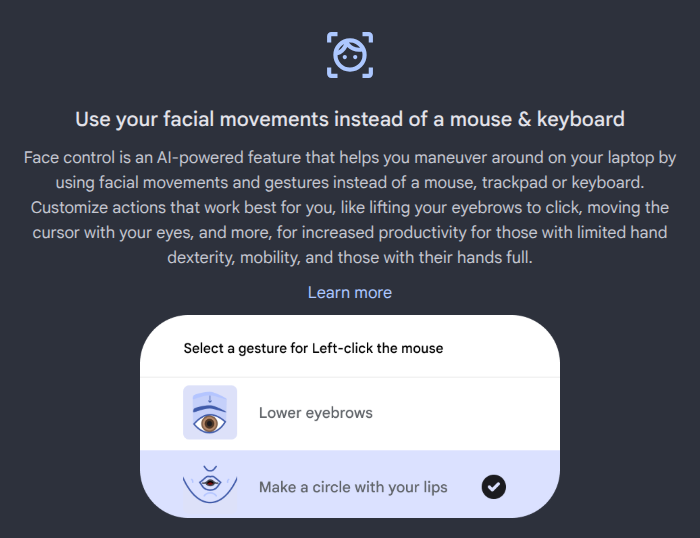The height and width of the screenshot is (538, 700).
Task: Click the lips circle gesture illustration
Action: pyautogui.click(x=210, y=485)
